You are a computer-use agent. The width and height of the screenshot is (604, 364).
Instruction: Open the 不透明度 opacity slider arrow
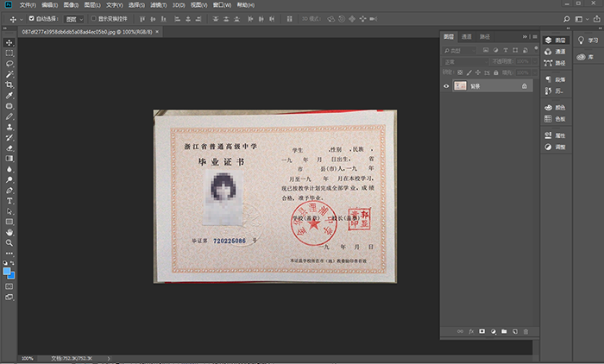tap(535, 61)
